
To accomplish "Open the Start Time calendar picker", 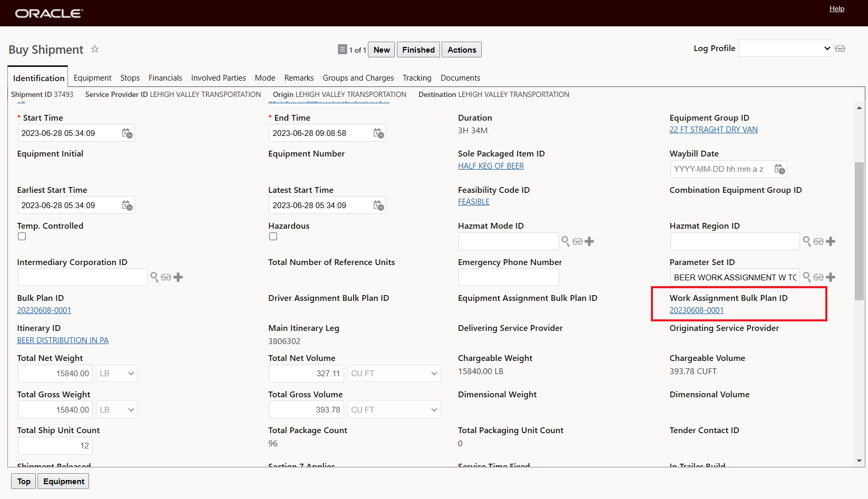I will click(x=128, y=133).
